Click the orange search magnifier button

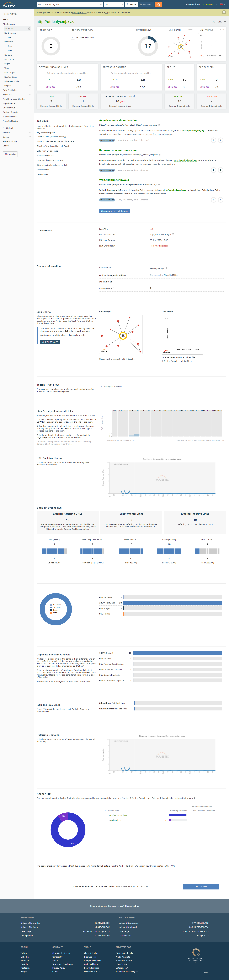click(x=159, y=4)
